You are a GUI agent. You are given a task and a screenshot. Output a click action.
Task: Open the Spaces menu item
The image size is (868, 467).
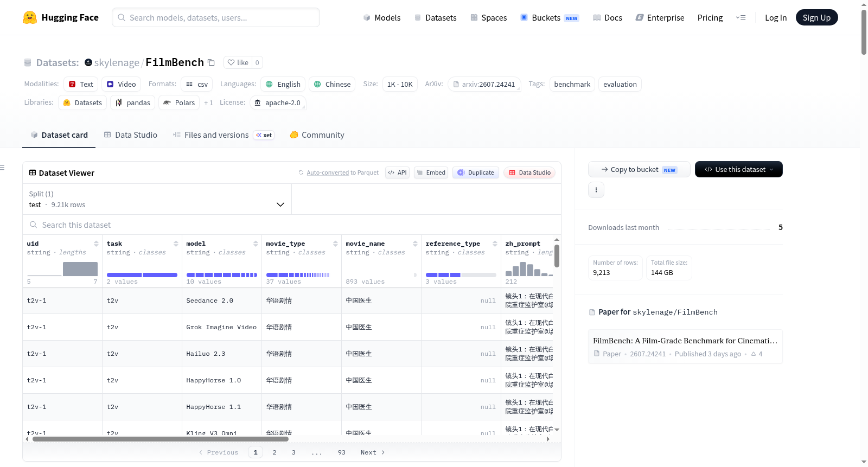click(488, 17)
